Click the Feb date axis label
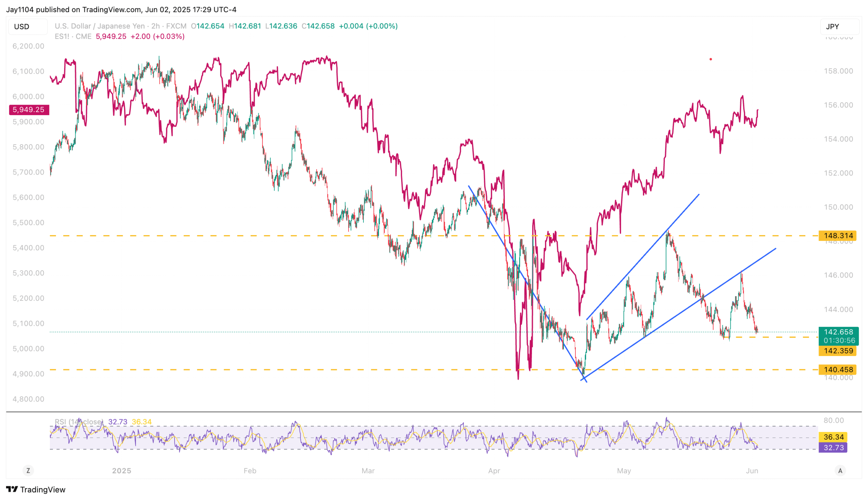This screenshot has height=500, width=868. (x=250, y=471)
